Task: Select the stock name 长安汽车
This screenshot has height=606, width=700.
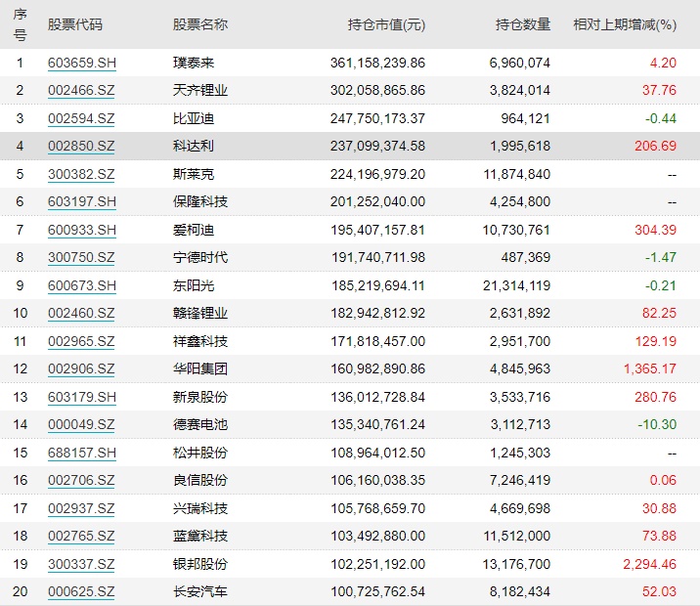Action: pos(200,591)
